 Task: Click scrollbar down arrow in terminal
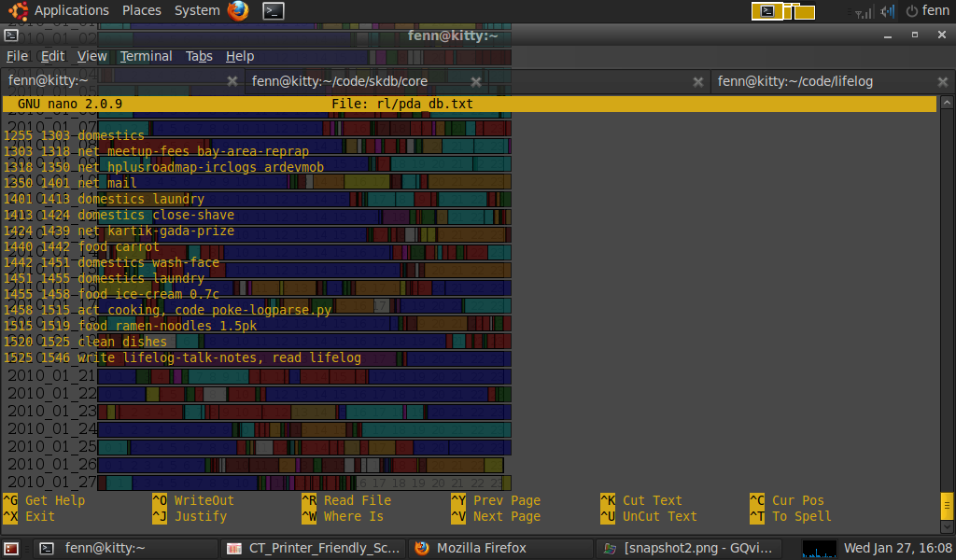point(947,526)
